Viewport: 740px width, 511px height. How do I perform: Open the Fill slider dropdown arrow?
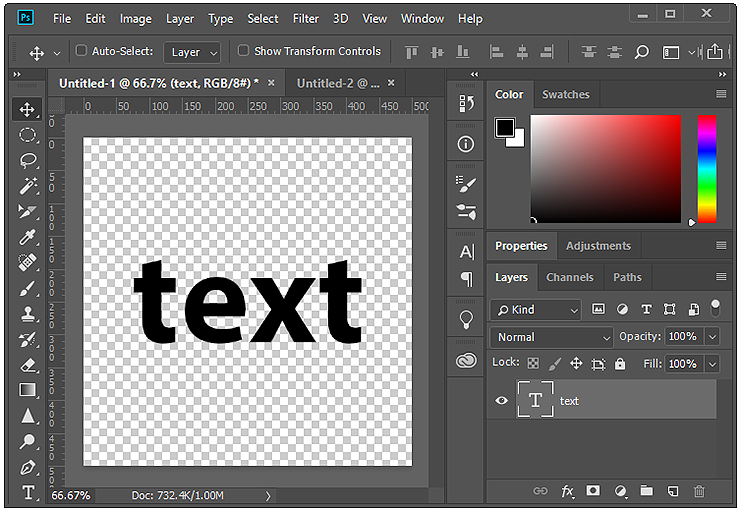[x=713, y=364]
